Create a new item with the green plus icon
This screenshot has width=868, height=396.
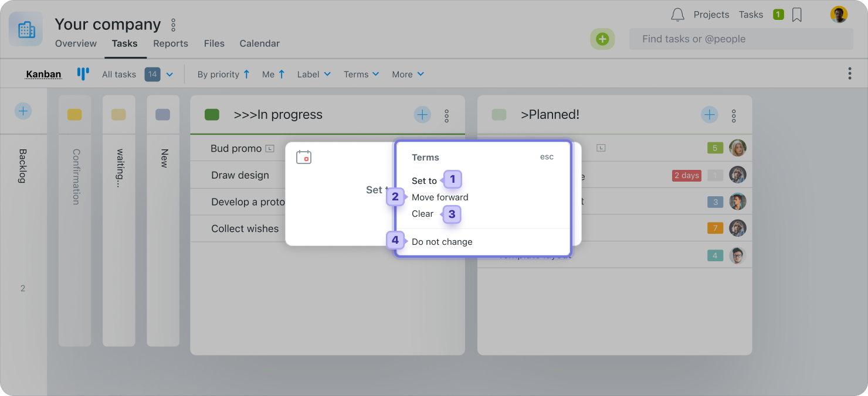[602, 39]
